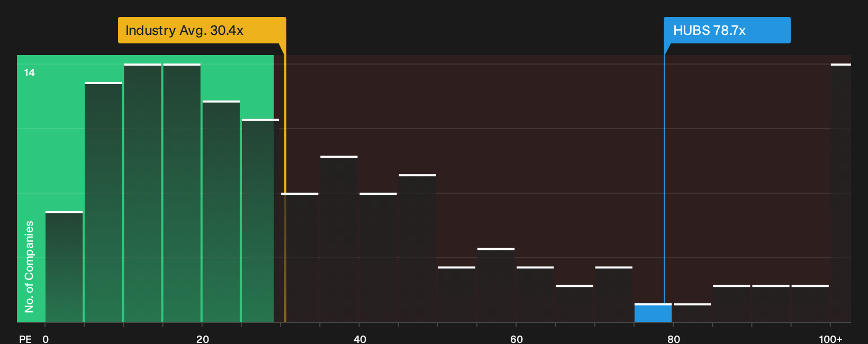Click the Industry Avg. 30.4x yellow label
The height and width of the screenshot is (344, 868).
[x=202, y=30]
